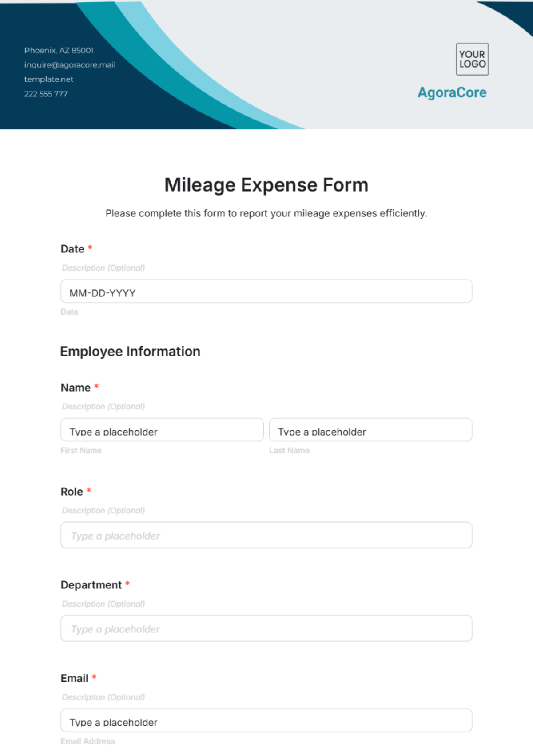Select the Mileage Expense Form title
This screenshot has height=756, width=533.
pyautogui.click(x=266, y=185)
